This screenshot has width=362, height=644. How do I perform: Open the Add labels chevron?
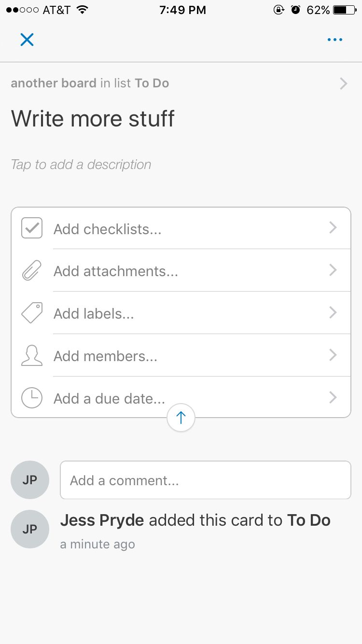[x=333, y=312]
